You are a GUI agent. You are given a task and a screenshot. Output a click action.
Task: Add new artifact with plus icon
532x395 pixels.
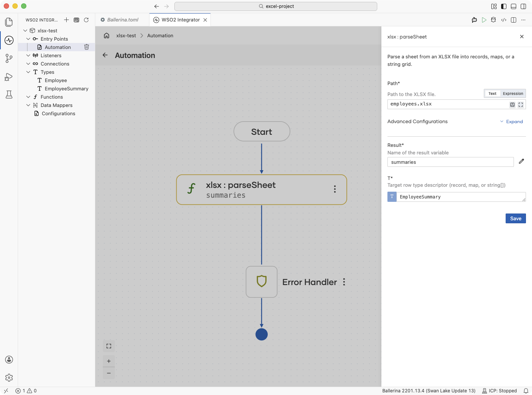[x=66, y=20]
